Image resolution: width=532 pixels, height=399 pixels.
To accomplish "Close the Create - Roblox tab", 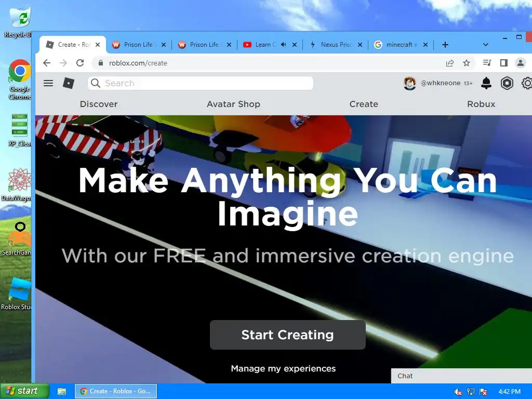I will click(x=98, y=45).
